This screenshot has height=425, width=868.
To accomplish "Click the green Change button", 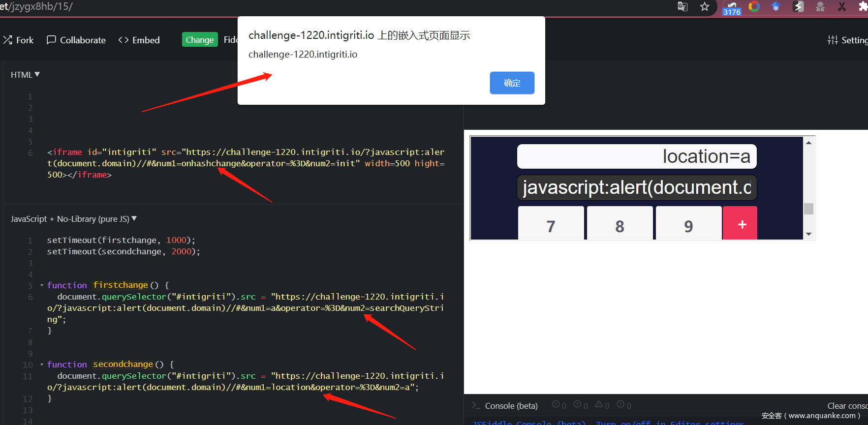I will pyautogui.click(x=200, y=40).
